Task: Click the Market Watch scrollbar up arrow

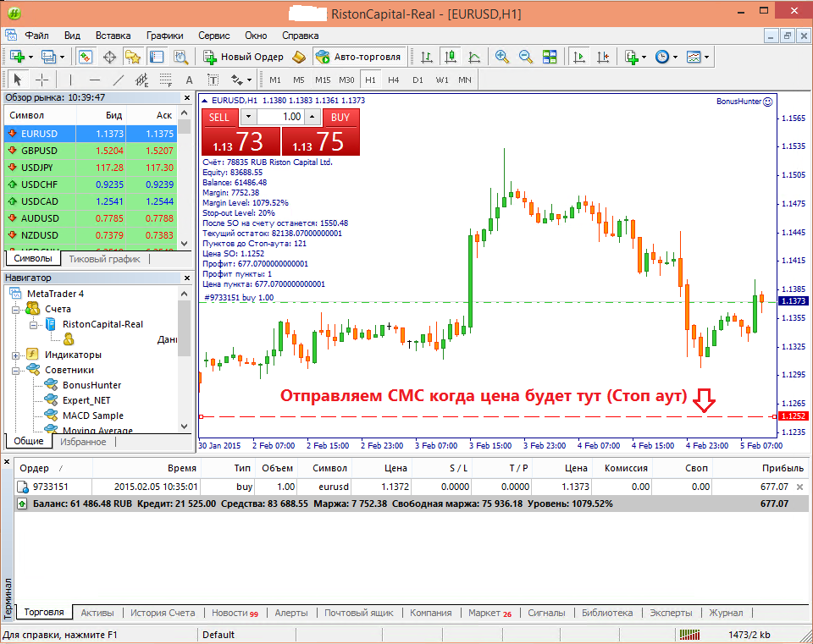Action: coord(184,113)
